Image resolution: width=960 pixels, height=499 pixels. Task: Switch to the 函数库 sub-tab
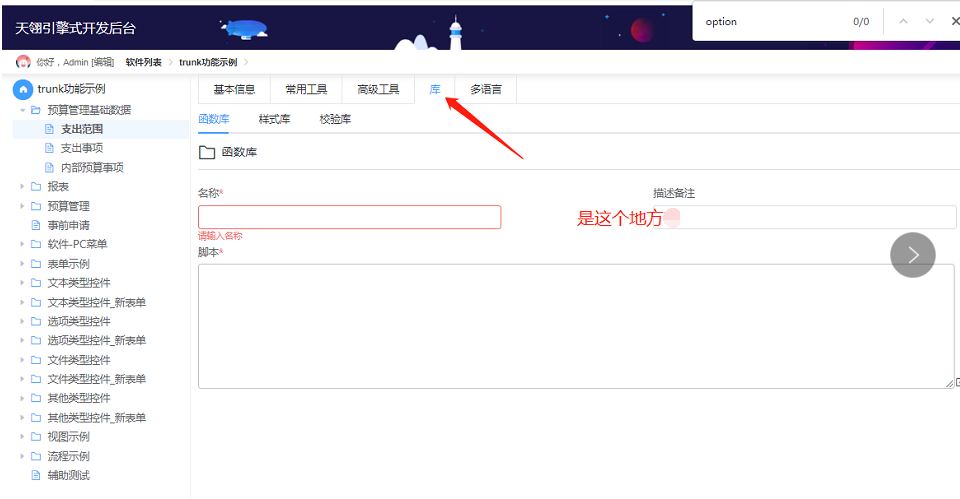(x=214, y=119)
